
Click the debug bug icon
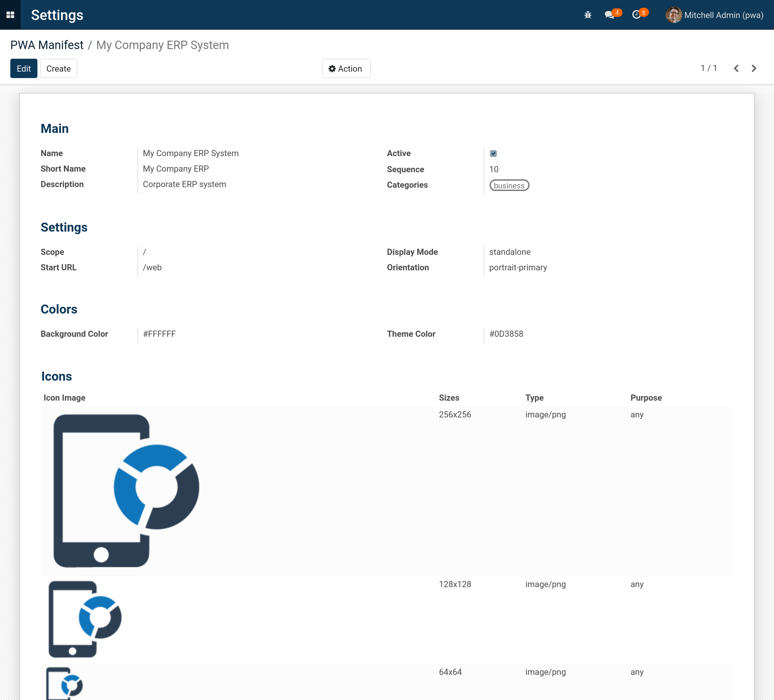tap(587, 15)
